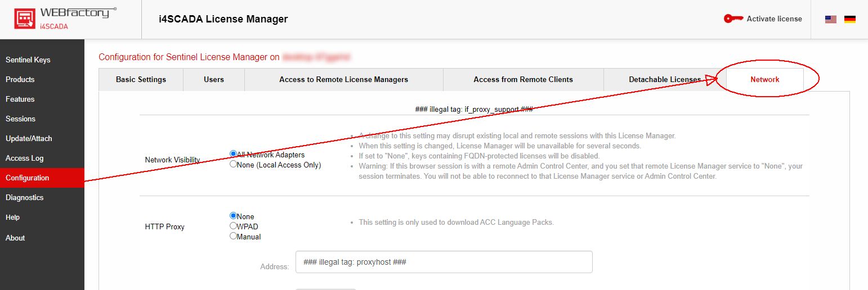
Task: Click the WEBfactory i4SCADA logo
Action: point(65,19)
